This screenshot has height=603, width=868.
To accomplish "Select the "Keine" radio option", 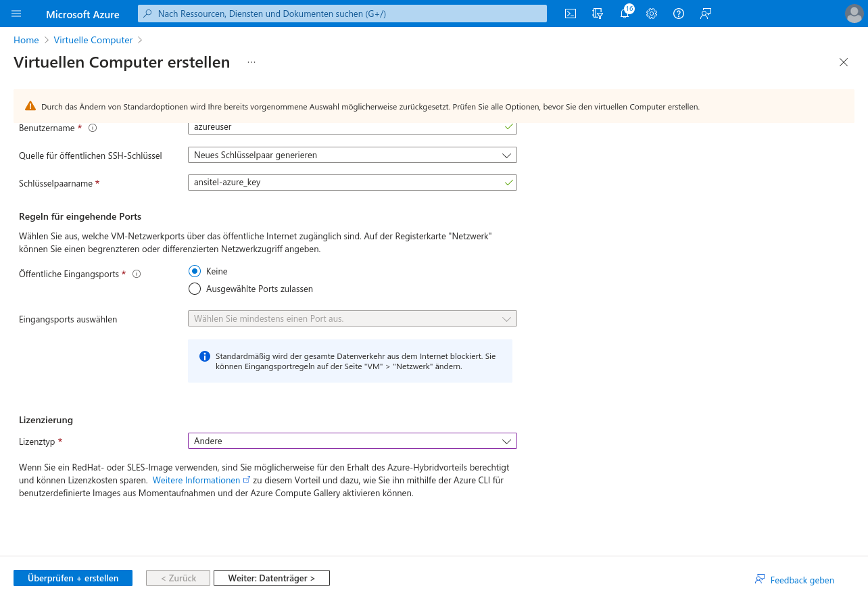I will pos(195,271).
